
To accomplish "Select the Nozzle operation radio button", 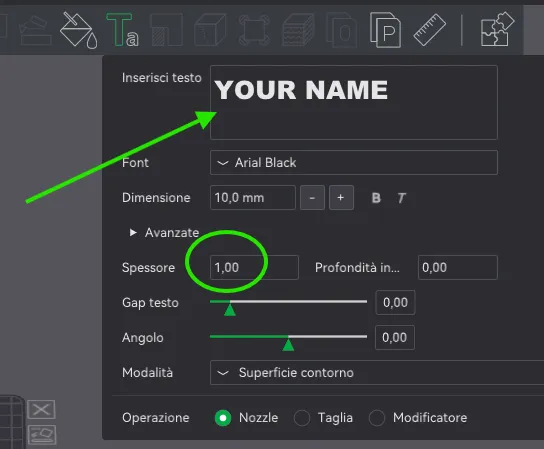I will tap(223, 418).
